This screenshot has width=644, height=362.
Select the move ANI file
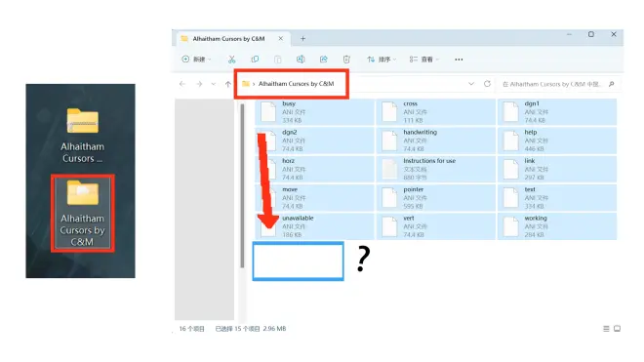pyautogui.click(x=314, y=198)
